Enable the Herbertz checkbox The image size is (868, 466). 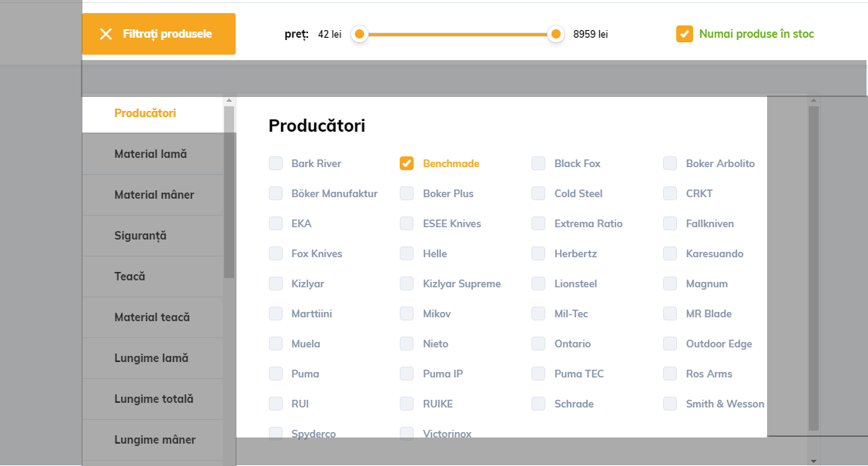(538, 253)
